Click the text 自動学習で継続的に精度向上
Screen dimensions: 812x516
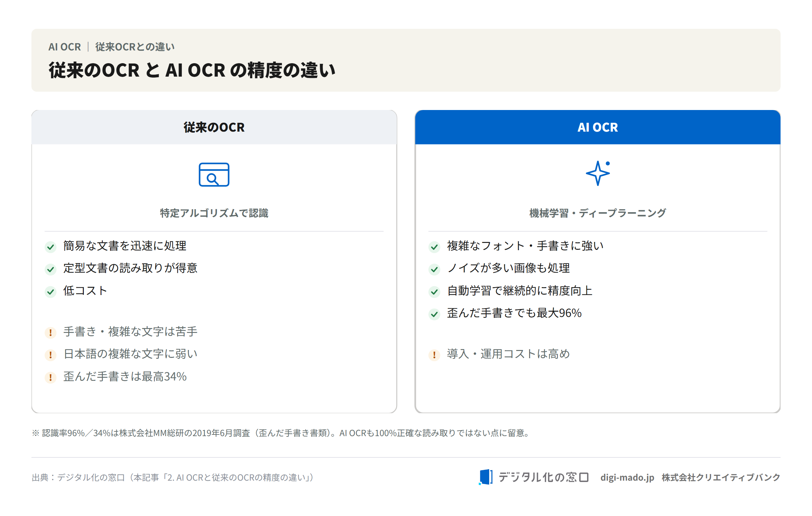click(520, 290)
